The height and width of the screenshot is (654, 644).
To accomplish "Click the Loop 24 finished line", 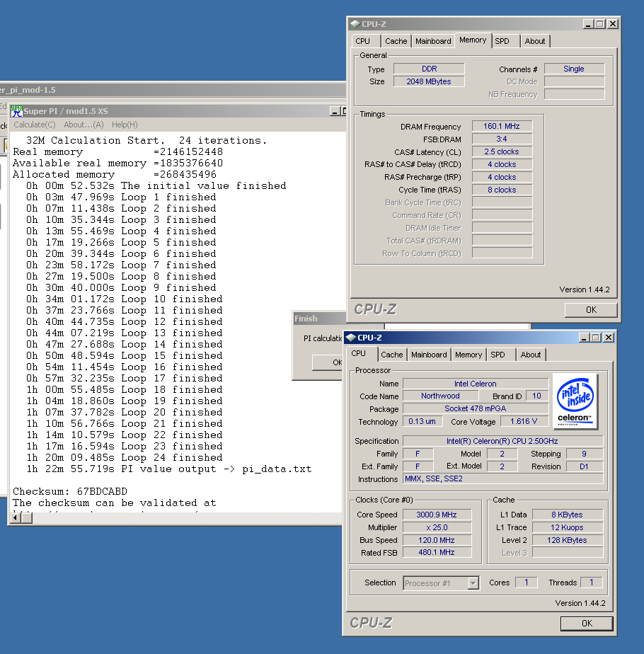I will (125, 457).
